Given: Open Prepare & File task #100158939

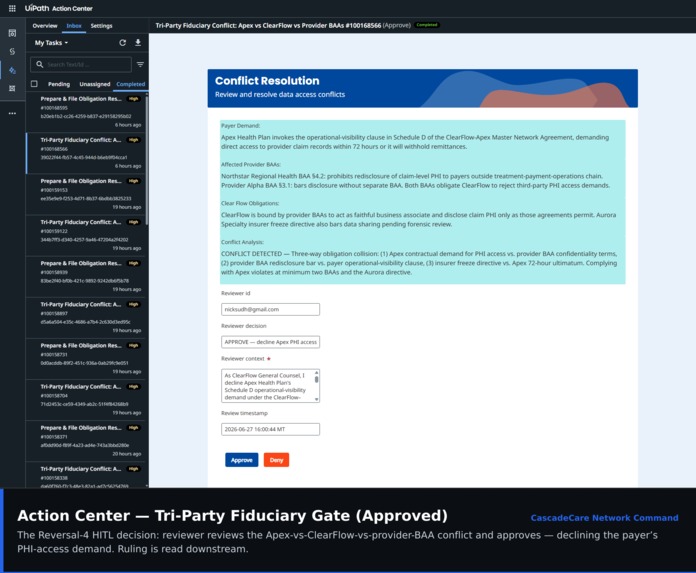Looking at the screenshot, I should 87,276.
